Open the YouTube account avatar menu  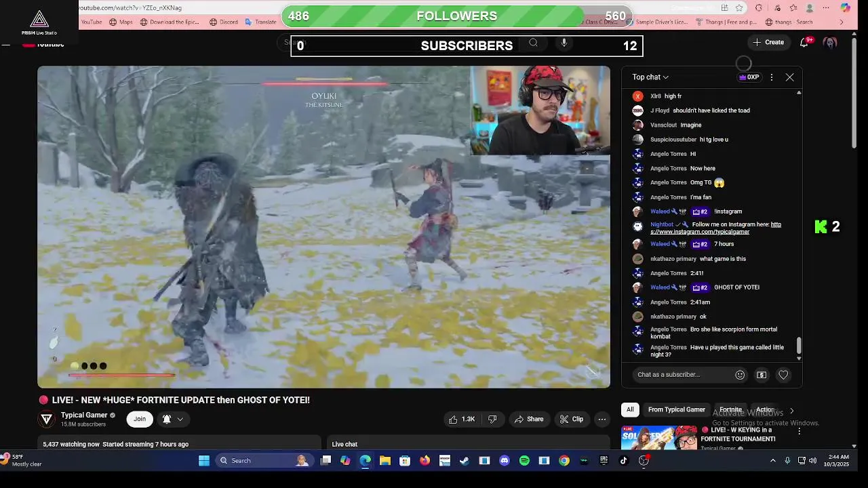830,42
